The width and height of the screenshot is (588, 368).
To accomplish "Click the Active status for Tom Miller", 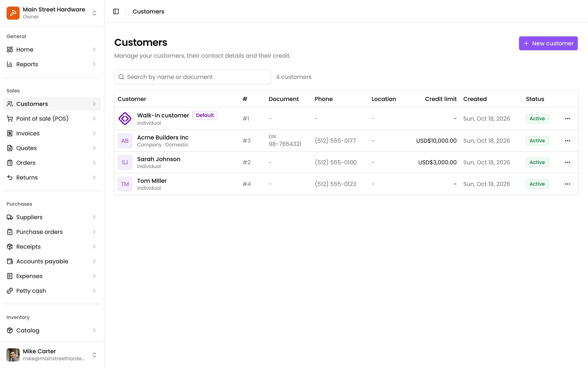I will pyautogui.click(x=537, y=184).
